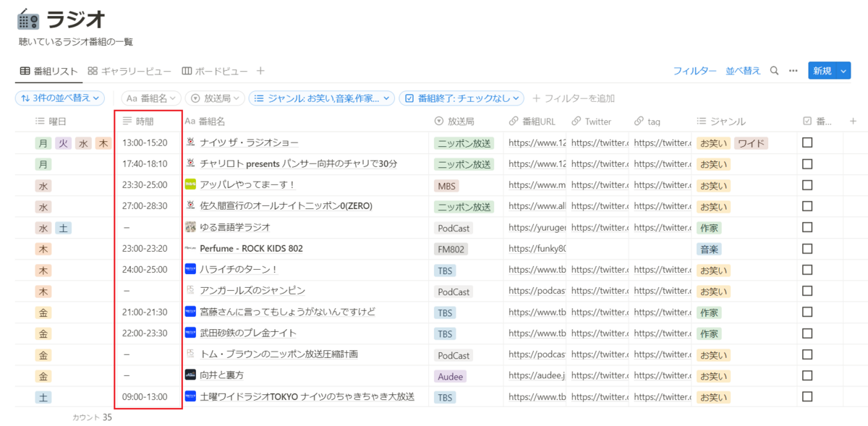Screen dimensions: 868x426
Task: Click the FM802 station tag
Action: pos(451,249)
